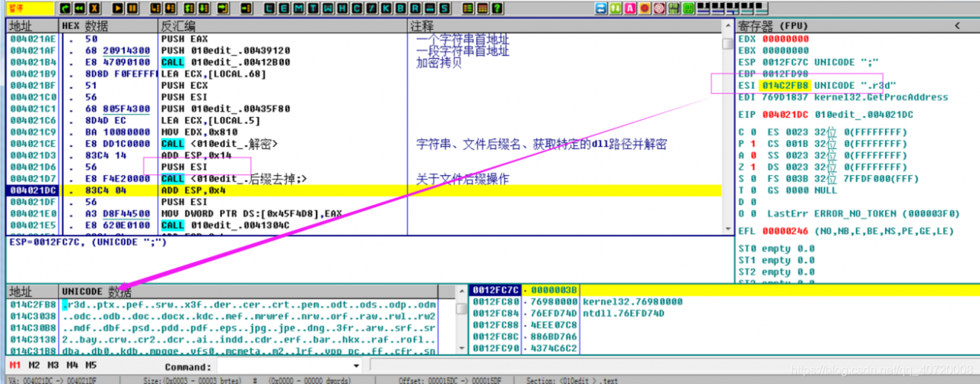980x384 pixels.
Task: Open Breakpoints window via B icon
Action: click(x=400, y=8)
